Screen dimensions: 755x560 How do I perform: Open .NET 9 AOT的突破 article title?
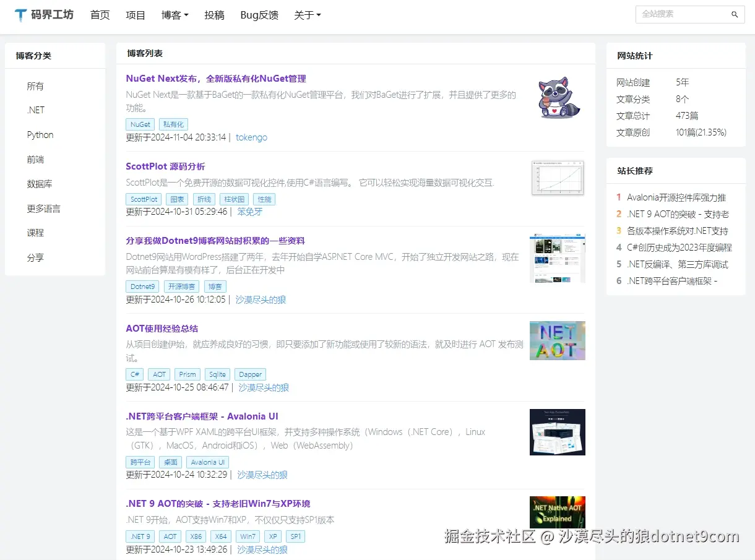pyautogui.click(x=218, y=504)
